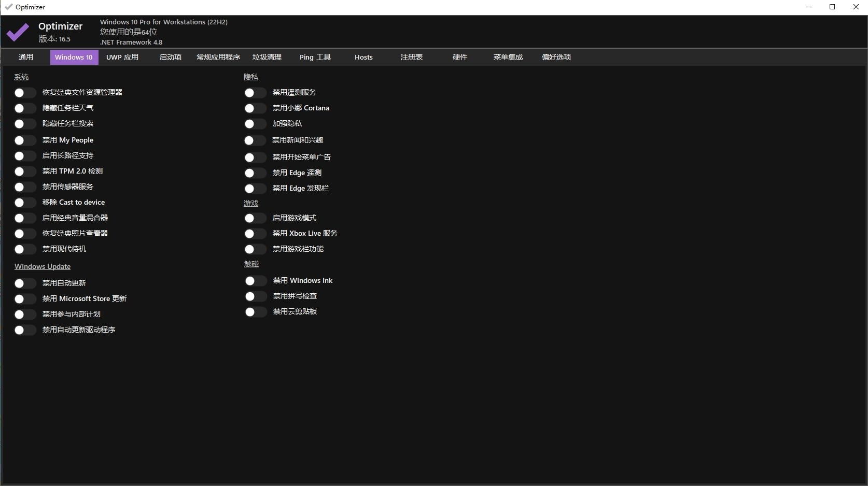The height and width of the screenshot is (486, 868).
Task: Toggle 禁用参与内部计划 switch
Action: pyautogui.click(x=24, y=315)
